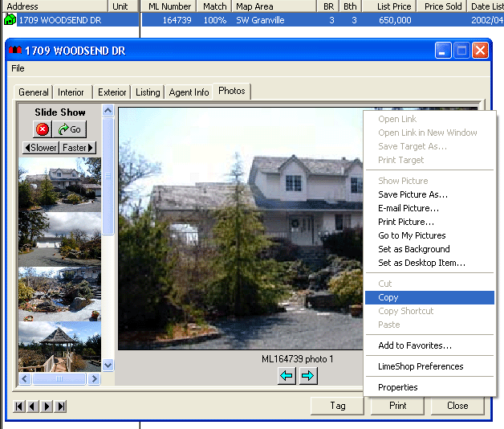This screenshot has width=504, height=429.
Task: Choose Set as Desktop Item entry
Action: pyautogui.click(x=429, y=263)
